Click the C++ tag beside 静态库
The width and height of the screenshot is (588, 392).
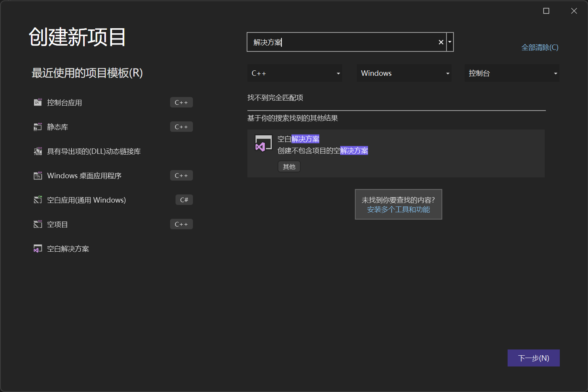coord(181,127)
